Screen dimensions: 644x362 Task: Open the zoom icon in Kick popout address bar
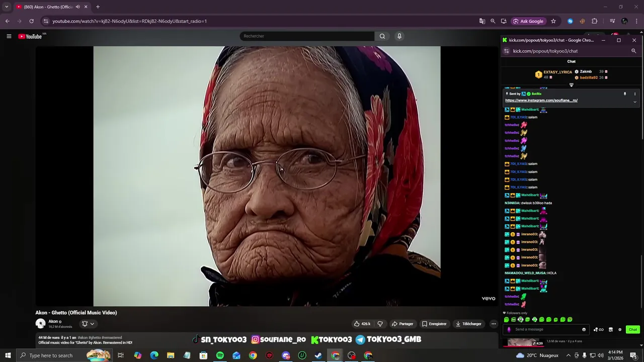coord(633,51)
